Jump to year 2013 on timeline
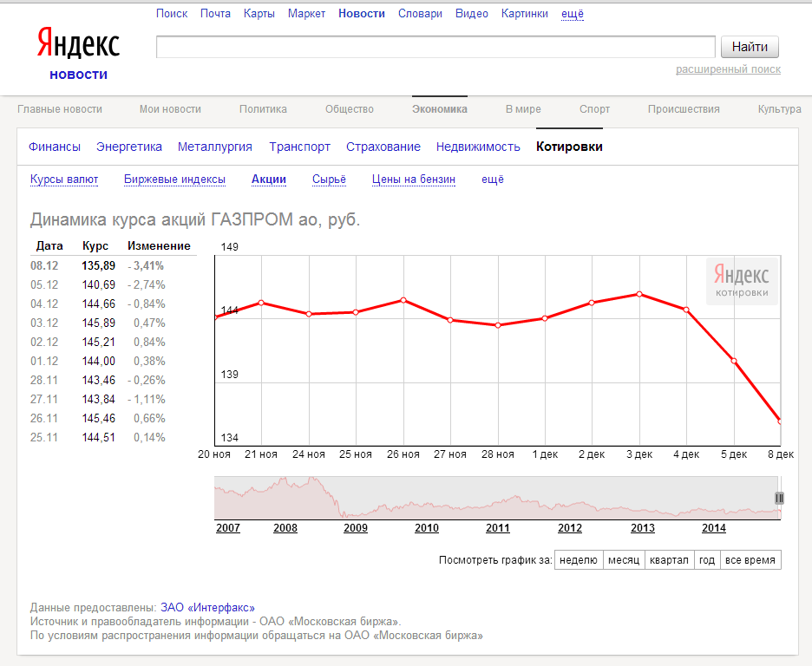 point(643,528)
